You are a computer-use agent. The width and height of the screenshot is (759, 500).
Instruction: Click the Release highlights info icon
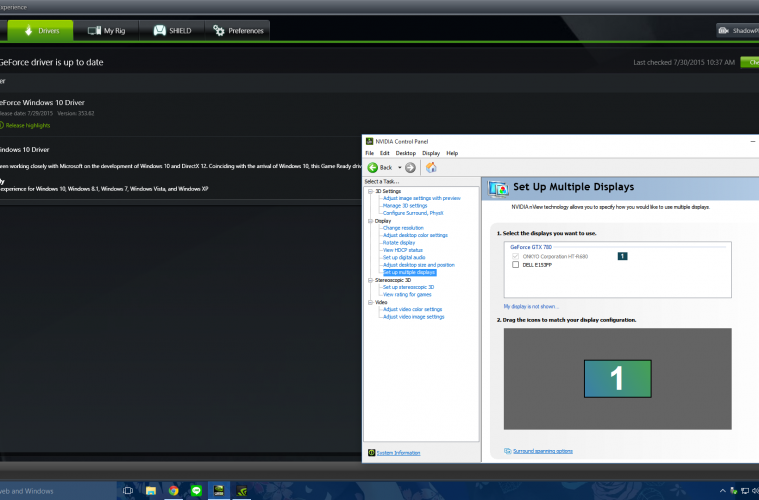1,125
